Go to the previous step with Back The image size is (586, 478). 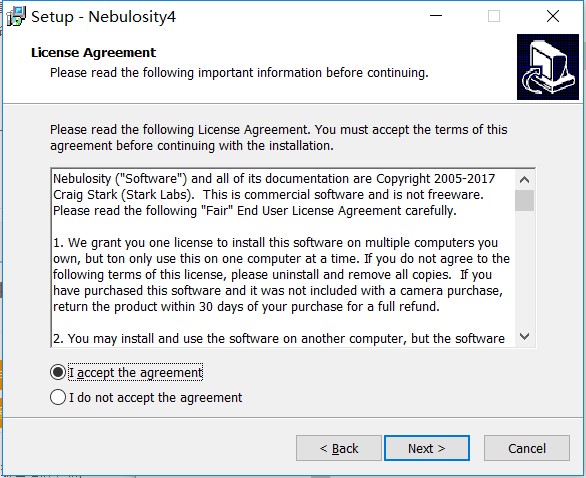click(x=339, y=448)
